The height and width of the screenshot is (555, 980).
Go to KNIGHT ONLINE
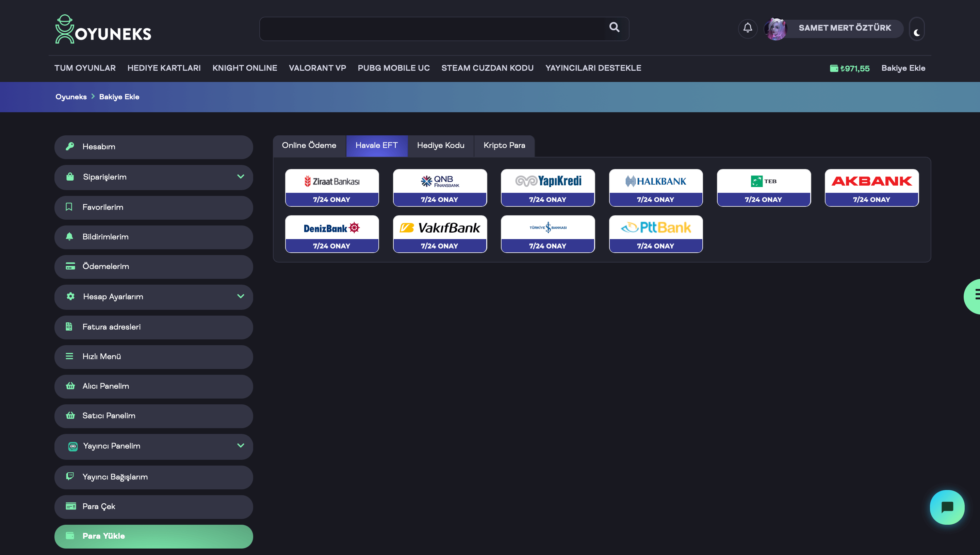pos(245,68)
